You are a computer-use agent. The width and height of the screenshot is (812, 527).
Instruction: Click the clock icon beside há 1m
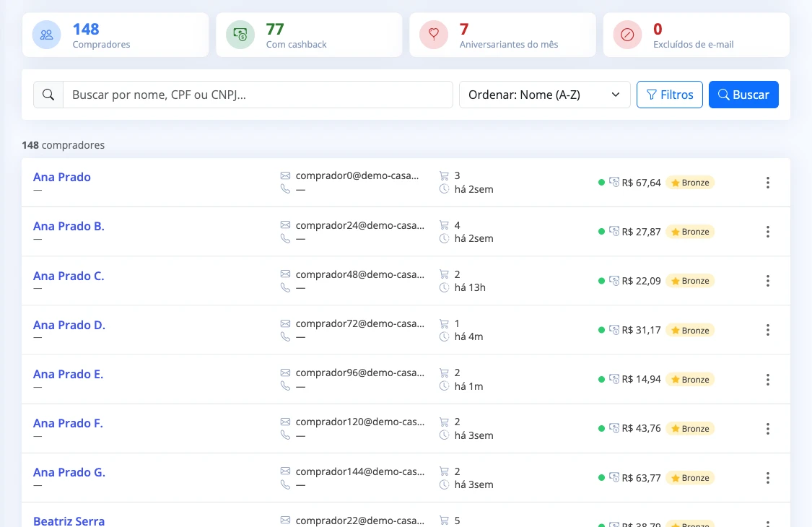tap(444, 386)
